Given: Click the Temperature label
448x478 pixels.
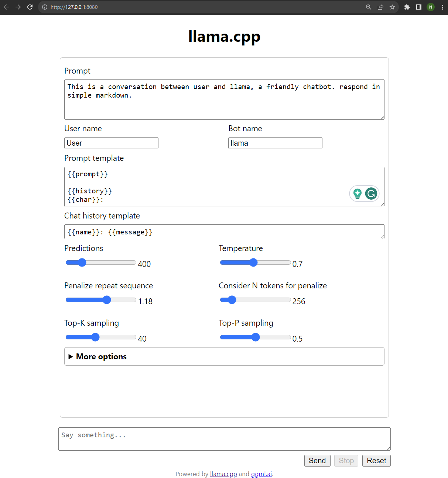Looking at the screenshot, I should [x=241, y=248].
